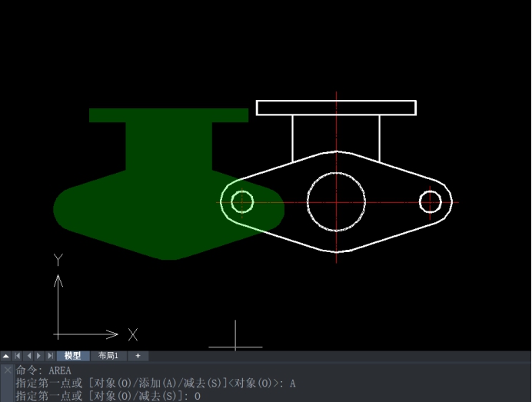Image resolution: width=532 pixels, height=402 pixels.
Task: Click the next layout tab arrow
Action: pyautogui.click(x=39, y=356)
